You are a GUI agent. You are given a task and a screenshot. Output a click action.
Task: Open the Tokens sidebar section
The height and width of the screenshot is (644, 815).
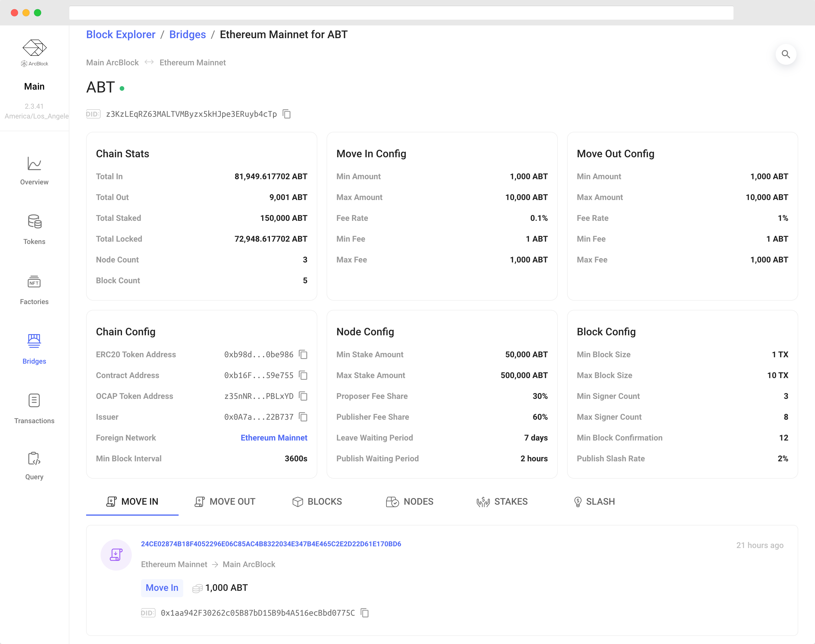tap(34, 230)
